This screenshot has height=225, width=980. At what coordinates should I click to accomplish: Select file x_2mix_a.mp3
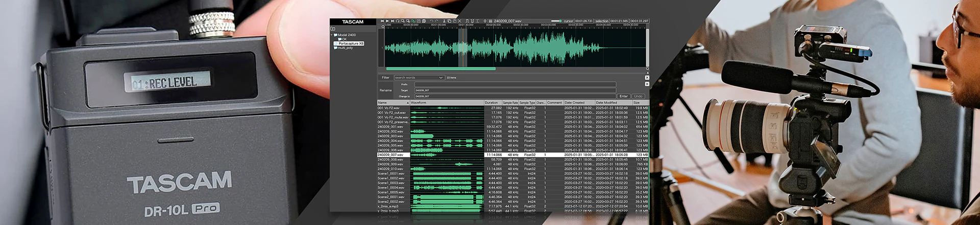point(388,206)
